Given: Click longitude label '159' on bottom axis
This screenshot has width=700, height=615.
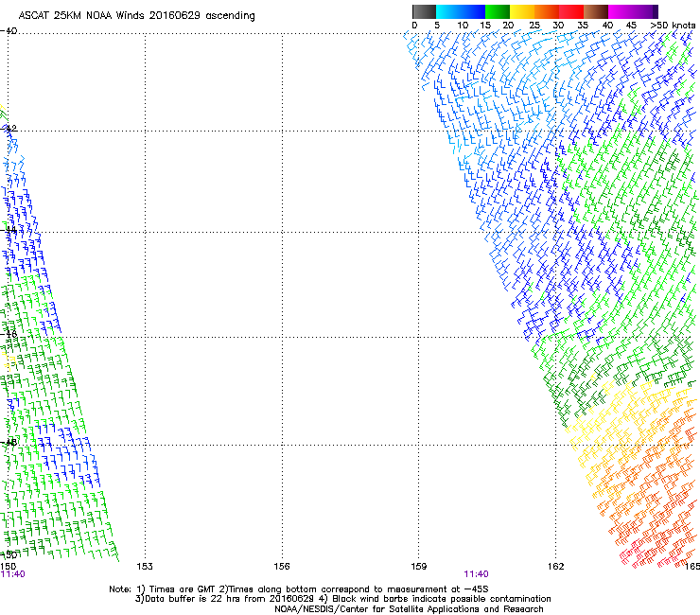Looking at the screenshot, I should [419, 567].
